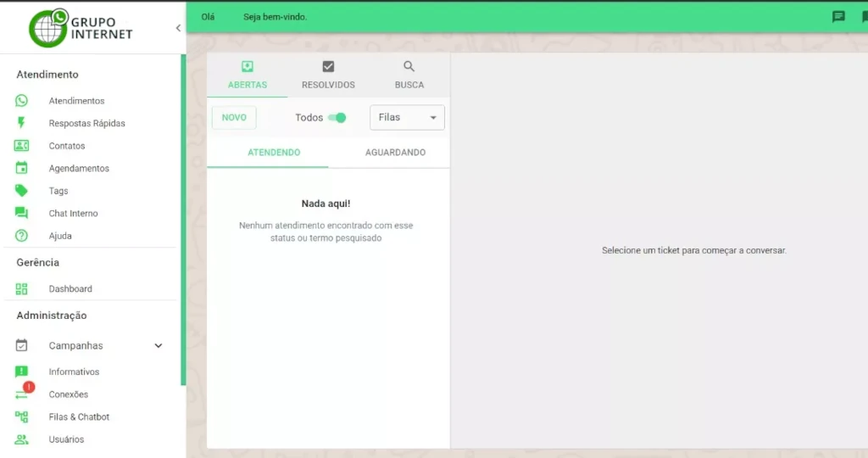Screen dimensions: 868x458
Task: Click the 'Atendimento' section heading
Action: point(47,74)
